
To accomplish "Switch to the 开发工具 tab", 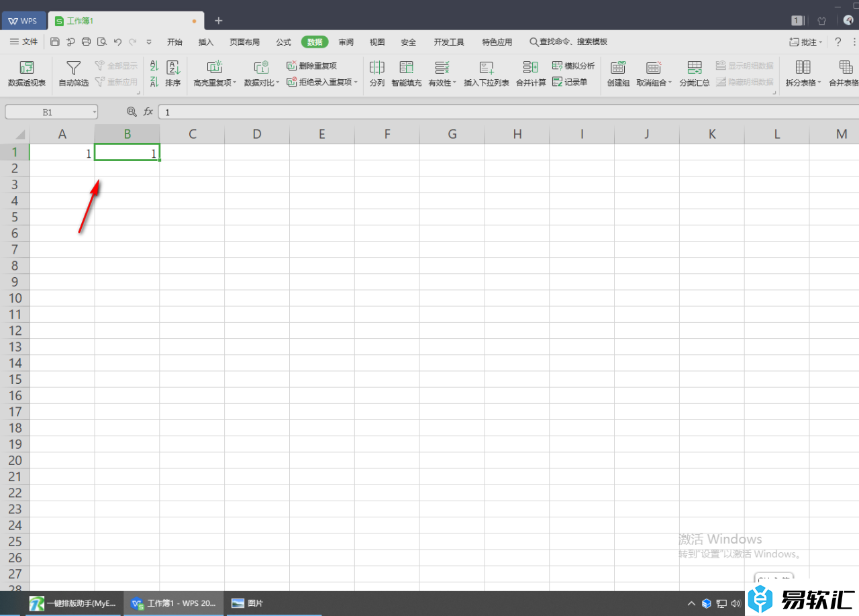I will 449,42.
